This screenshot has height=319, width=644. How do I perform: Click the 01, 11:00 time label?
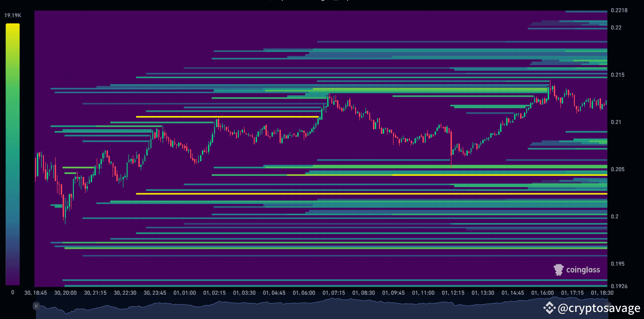(x=423, y=293)
